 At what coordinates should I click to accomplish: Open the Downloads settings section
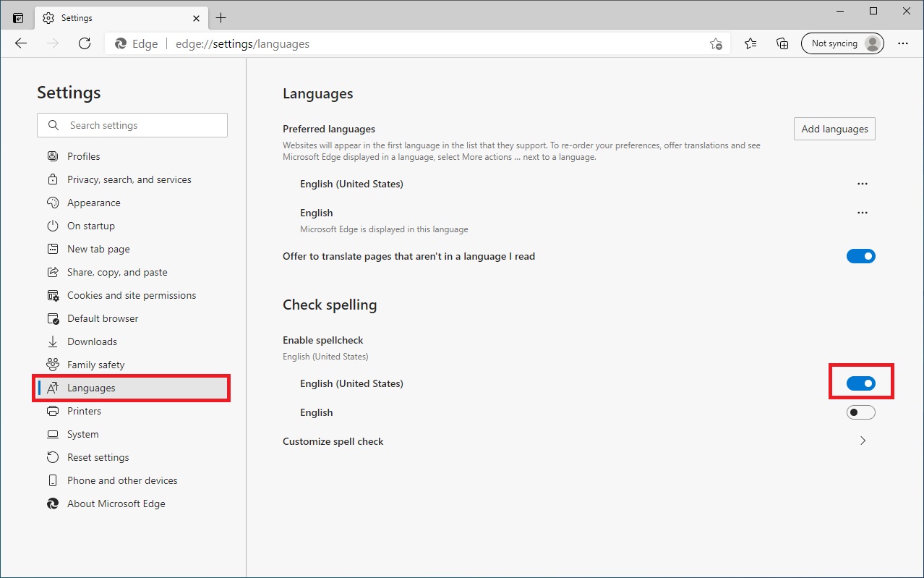91,341
